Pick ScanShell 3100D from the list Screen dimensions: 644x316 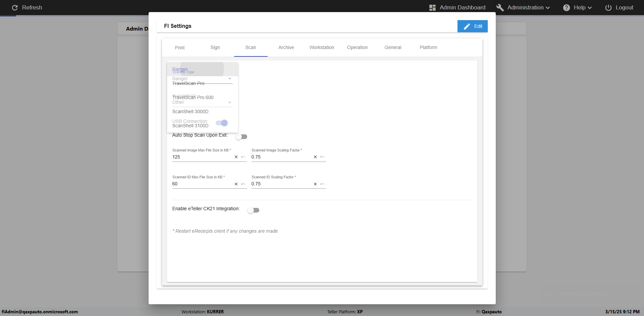[203, 126]
